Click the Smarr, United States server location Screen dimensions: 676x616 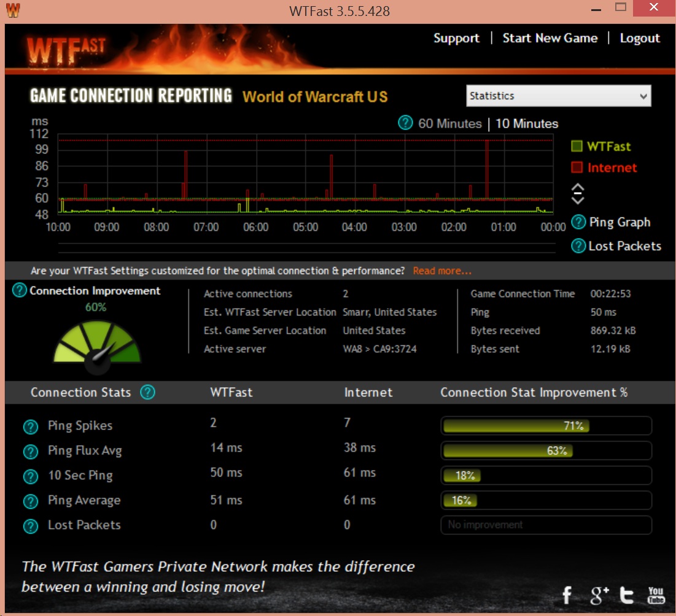(390, 312)
